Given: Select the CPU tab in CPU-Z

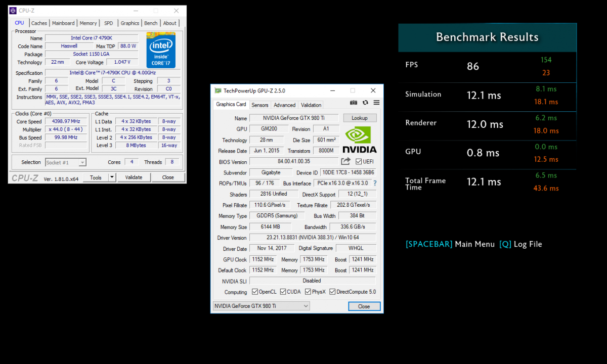Looking at the screenshot, I should pyautogui.click(x=19, y=23).
